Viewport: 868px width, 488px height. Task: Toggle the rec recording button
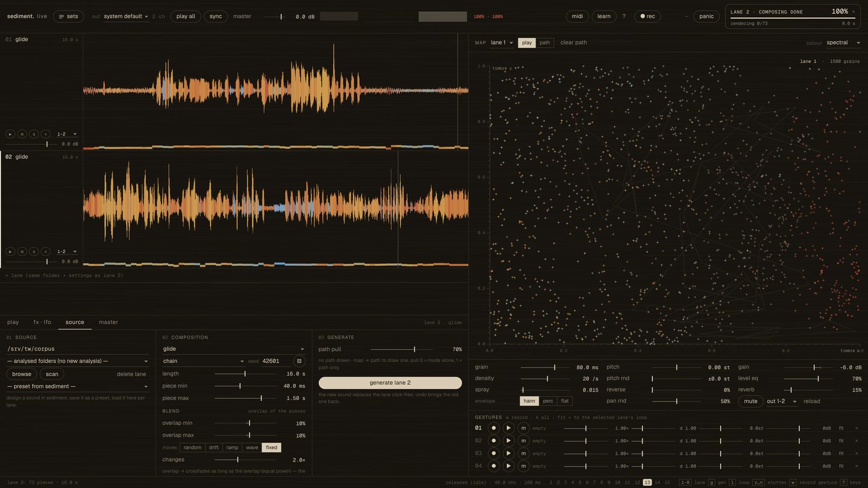(647, 16)
